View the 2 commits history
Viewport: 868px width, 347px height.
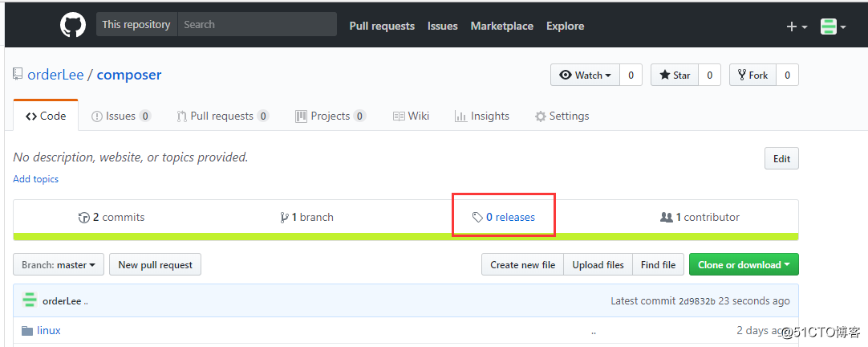click(x=112, y=218)
